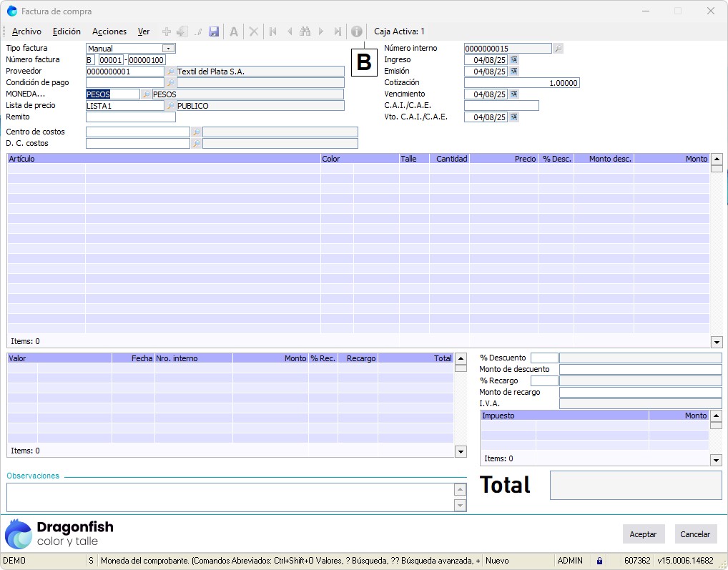Expand the Tipo factura dropdown
The width and height of the screenshot is (728, 570).
coord(168,49)
